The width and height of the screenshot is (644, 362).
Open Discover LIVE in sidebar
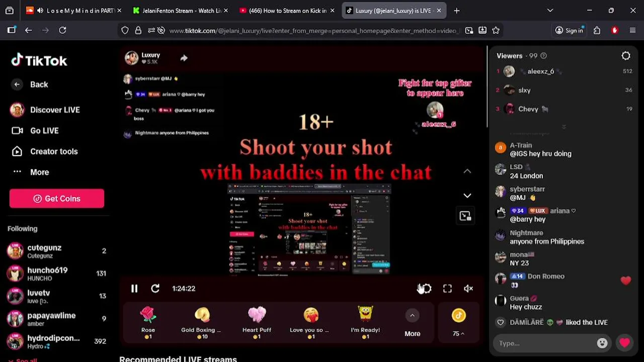pyautogui.click(x=45, y=110)
